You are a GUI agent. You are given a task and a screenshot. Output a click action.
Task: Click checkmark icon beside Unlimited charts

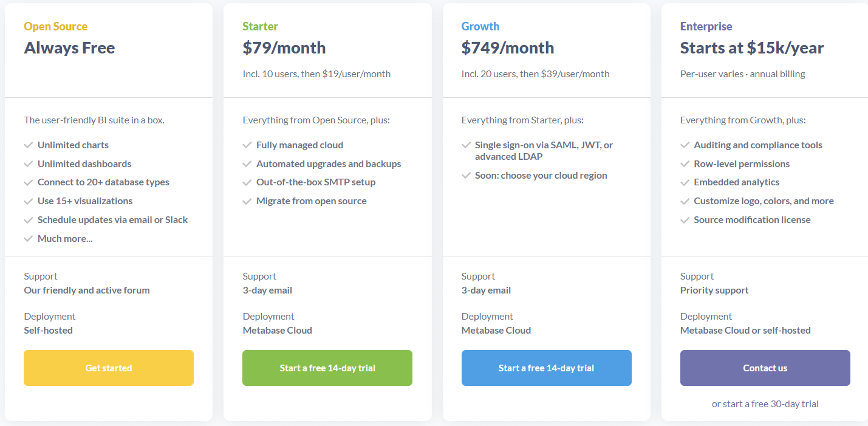point(28,145)
